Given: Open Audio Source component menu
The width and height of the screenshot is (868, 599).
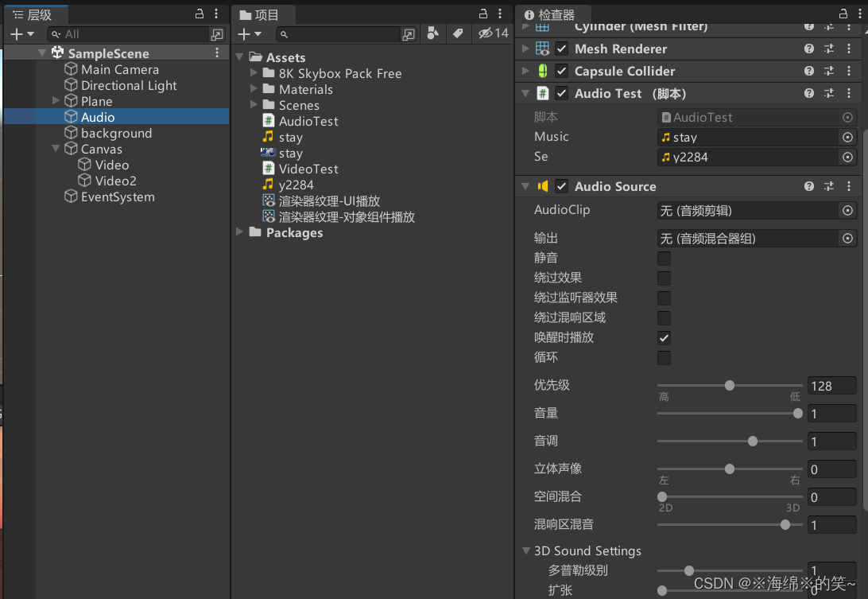Looking at the screenshot, I should [849, 186].
